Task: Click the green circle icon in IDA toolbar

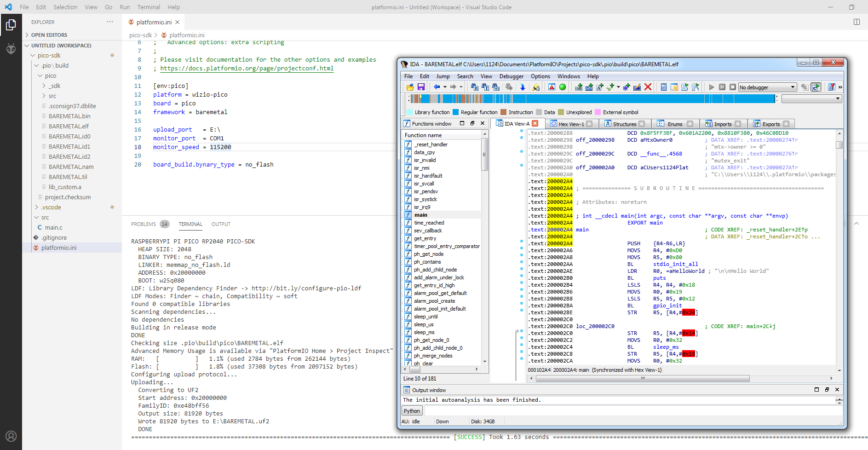Action: [562, 87]
